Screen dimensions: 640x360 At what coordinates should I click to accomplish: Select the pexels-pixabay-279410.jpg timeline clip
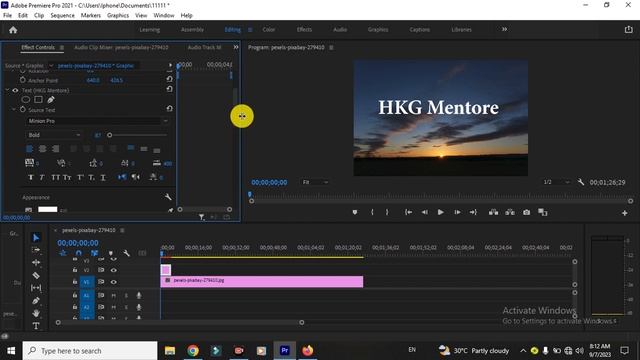point(262,281)
